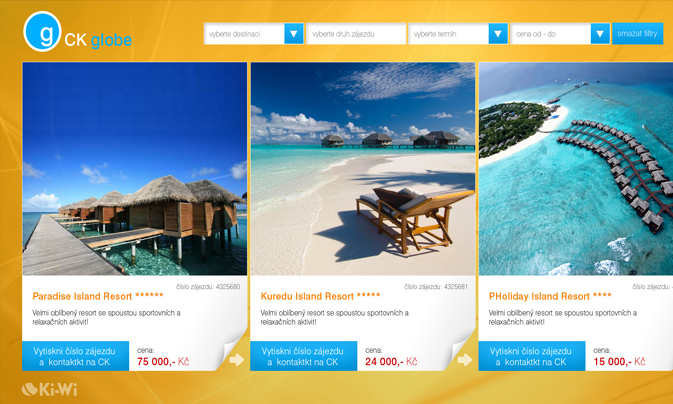Select the Kuredu Island Resort title
The width and height of the screenshot is (673, 404).
(x=320, y=296)
